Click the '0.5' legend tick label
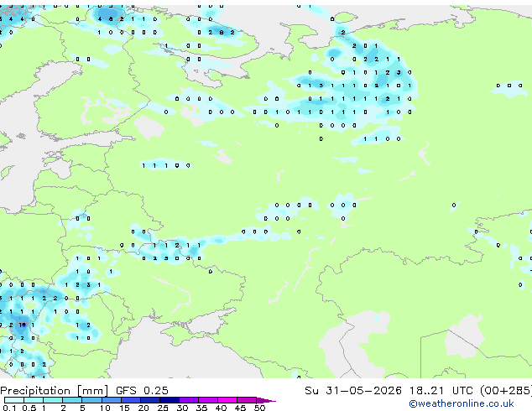The width and height of the screenshot is (532, 411). pos(29,408)
